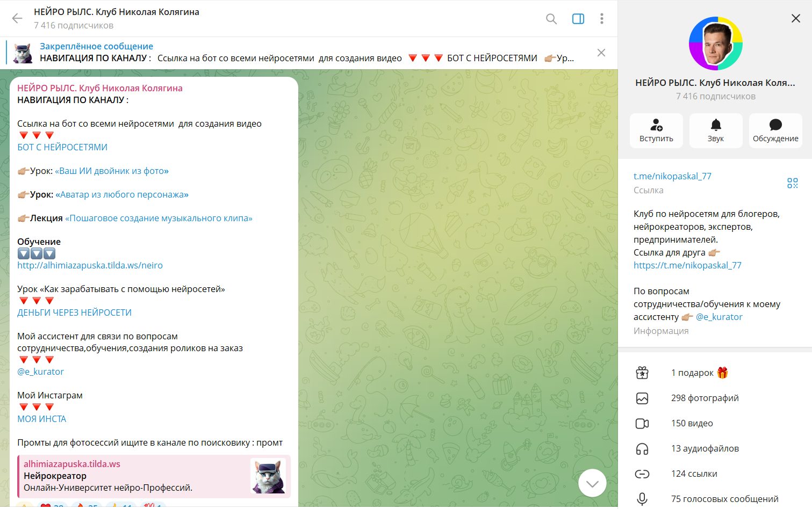The height and width of the screenshot is (509, 812).
Task: Open the three-dot more options menu
Action: [x=602, y=19]
